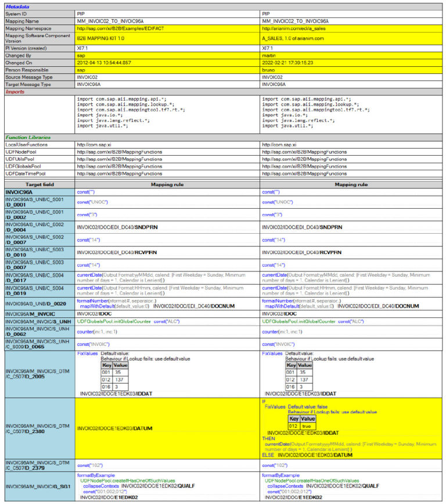The height and width of the screenshot is (504, 446).
Task: Select the Changed By value martin
Action: coord(269,55)
